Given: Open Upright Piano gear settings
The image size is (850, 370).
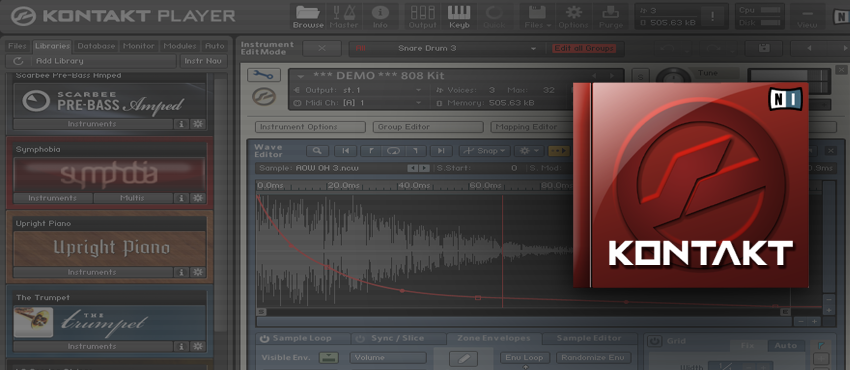Looking at the screenshot, I should 198,272.
